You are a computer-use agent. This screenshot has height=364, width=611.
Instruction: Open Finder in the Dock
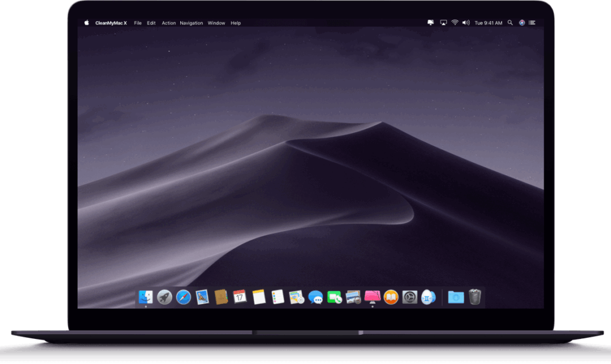tap(146, 297)
